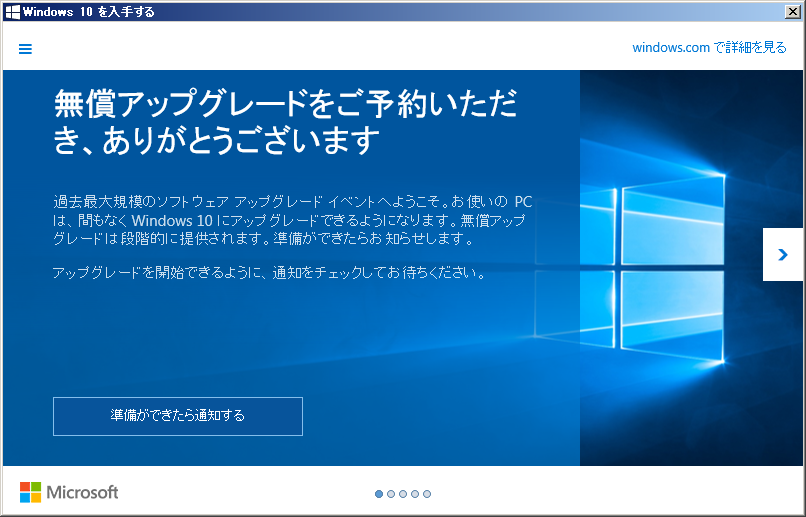Click the paragraph starting '過去最大規模のソフトウェア'
Screen dimensions: 806x517
(292, 220)
